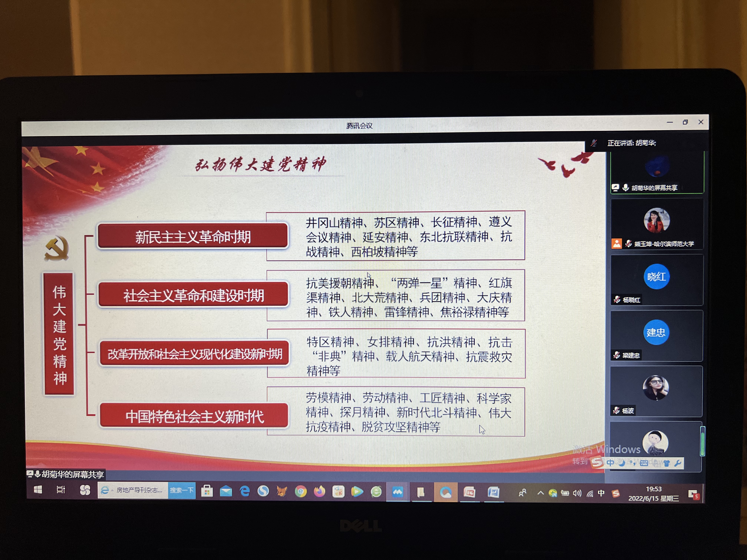The height and width of the screenshot is (560, 747).
Task: Launch the Mail app from taskbar
Action: 226,491
